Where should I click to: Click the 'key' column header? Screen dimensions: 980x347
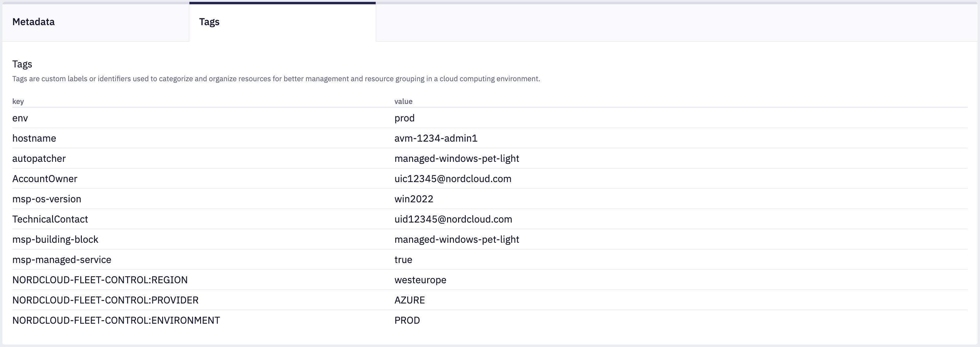[18, 101]
